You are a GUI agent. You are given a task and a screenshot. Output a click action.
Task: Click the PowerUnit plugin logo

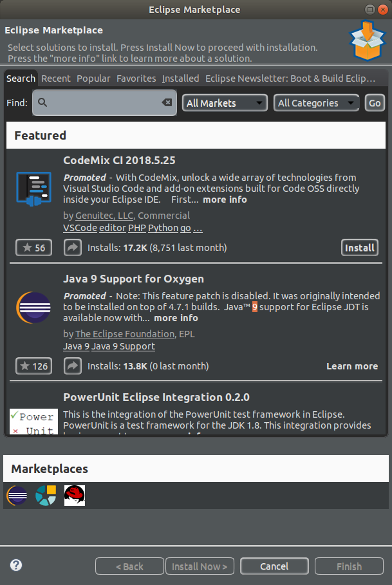coord(33,422)
